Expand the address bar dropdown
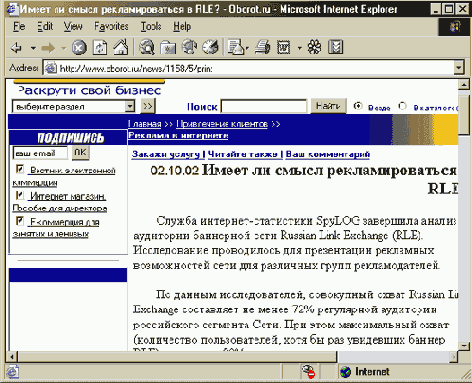This screenshot has height=383, width=472. tap(459, 68)
